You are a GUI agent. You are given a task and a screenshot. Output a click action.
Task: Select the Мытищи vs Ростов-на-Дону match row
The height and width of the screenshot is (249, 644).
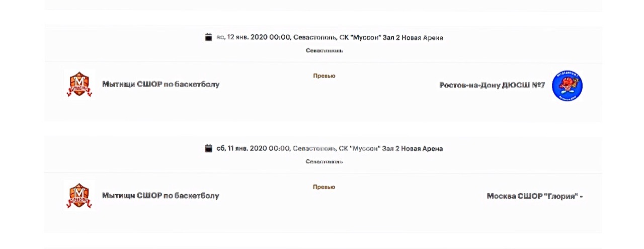323,91
